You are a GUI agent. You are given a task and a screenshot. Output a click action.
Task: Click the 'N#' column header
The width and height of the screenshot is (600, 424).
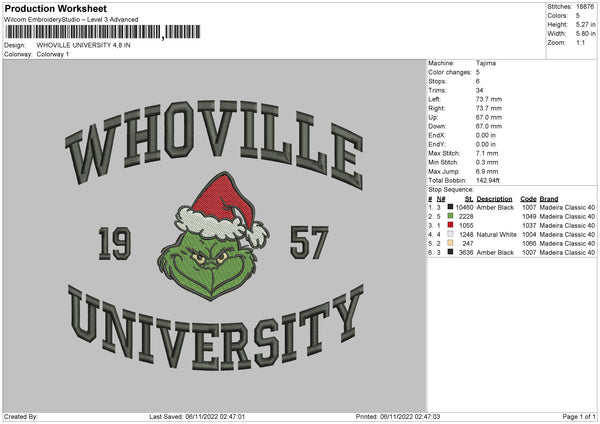tap(441, 199)
